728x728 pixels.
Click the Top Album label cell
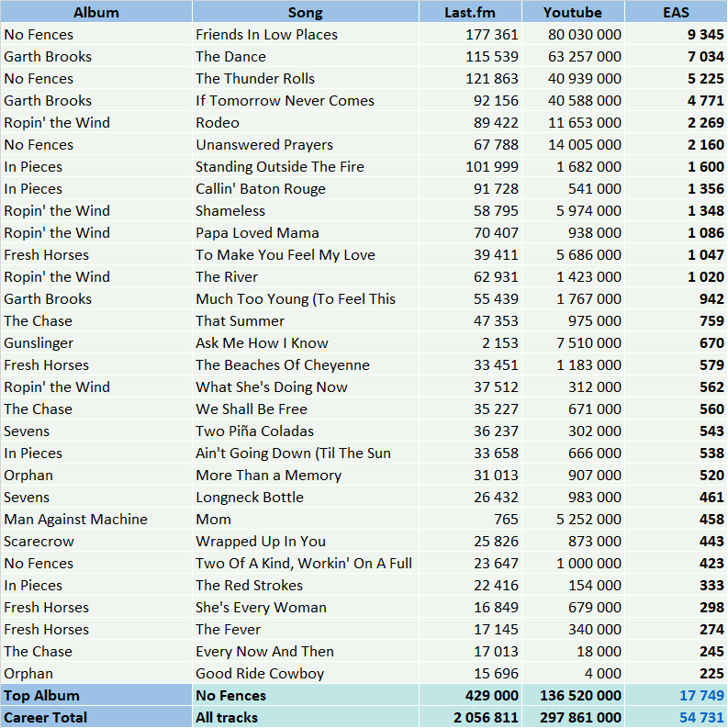pyautogui.click(x=96, y=696)
